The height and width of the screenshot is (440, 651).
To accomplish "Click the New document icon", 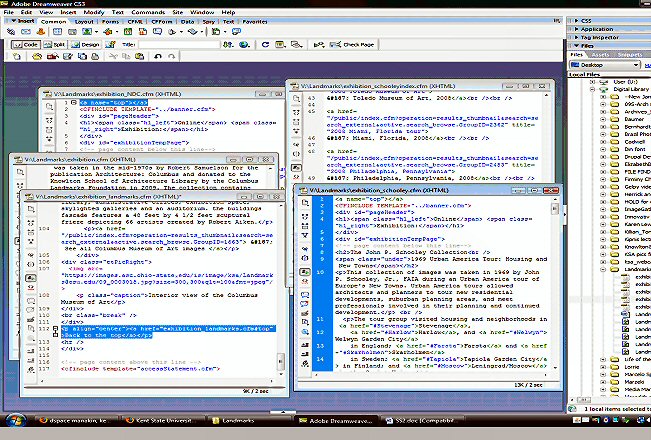I will click(x=17, y=56).
